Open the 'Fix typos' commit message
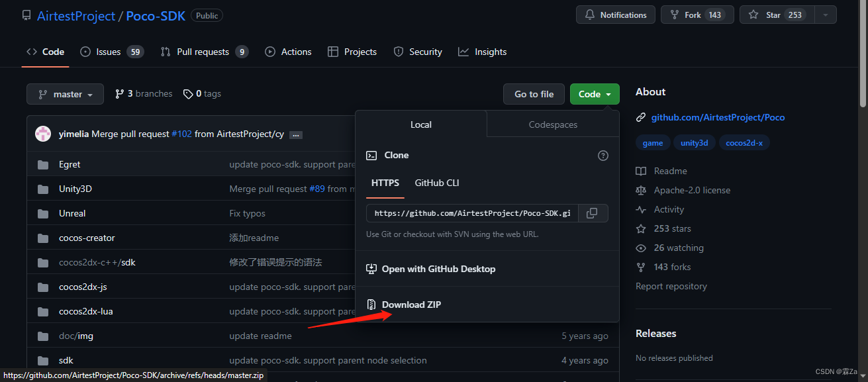Image resolution: width=868 pixels, height=382 pixels. click(x=247, y=213)
